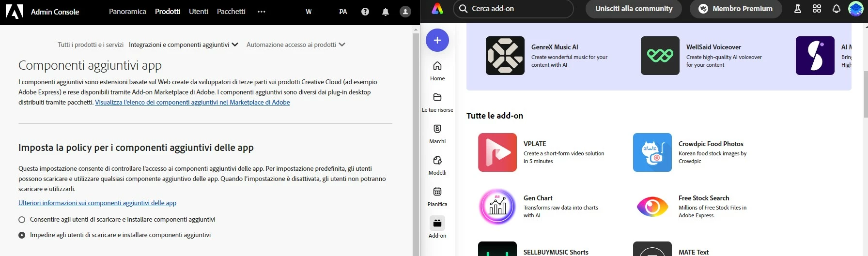Screen dimensions: 868x256
Task: Open Admin Console notifications bell
Action: 386,12
